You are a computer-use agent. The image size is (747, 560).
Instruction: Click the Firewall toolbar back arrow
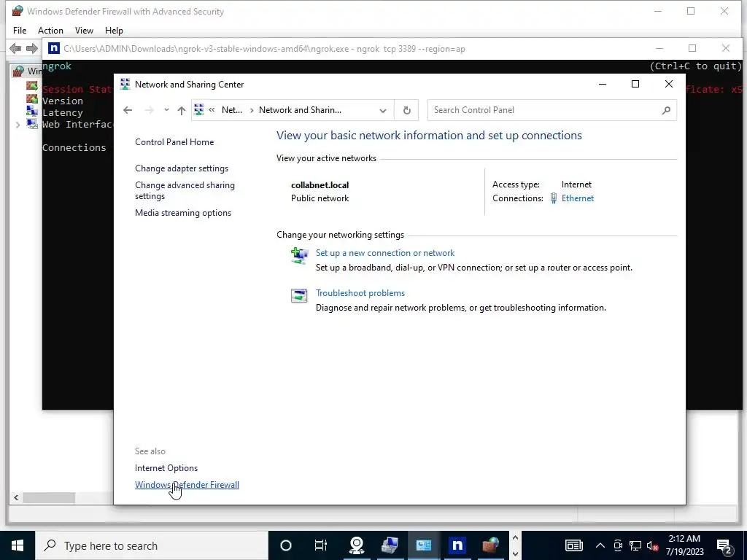15,48
